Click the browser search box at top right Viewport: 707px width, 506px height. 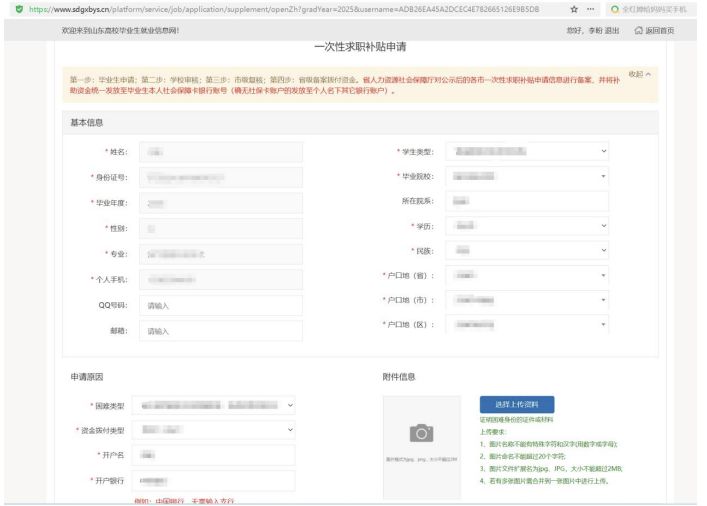tap(649, 9)
